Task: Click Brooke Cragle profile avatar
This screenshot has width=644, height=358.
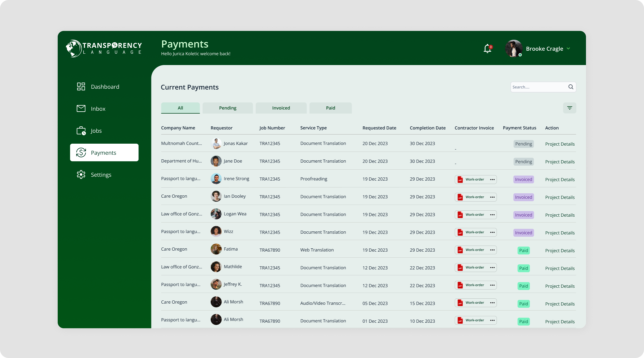Action: (x=514, y=49)
